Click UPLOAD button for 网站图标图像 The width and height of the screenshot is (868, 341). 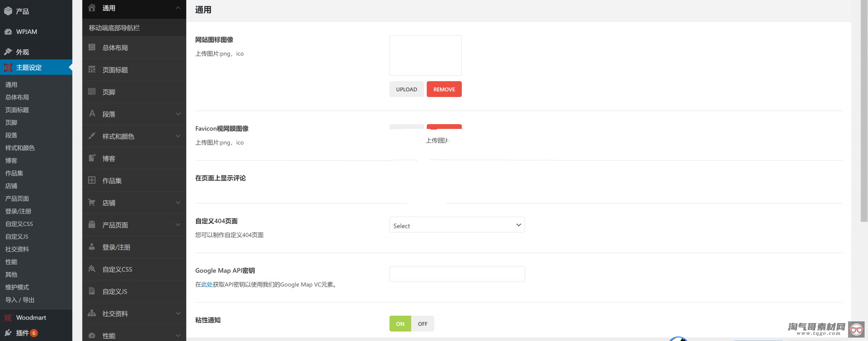(x=407, y=89)
